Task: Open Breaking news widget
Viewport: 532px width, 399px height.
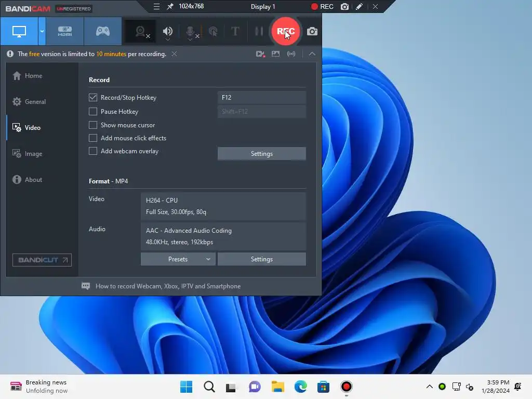Action: [38, 387]
